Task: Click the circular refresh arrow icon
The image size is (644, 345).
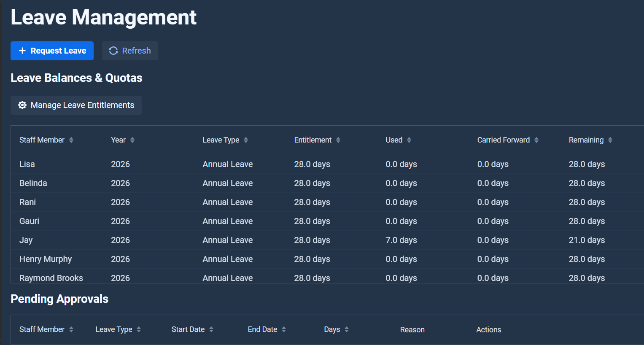Action: coord(113,50)
